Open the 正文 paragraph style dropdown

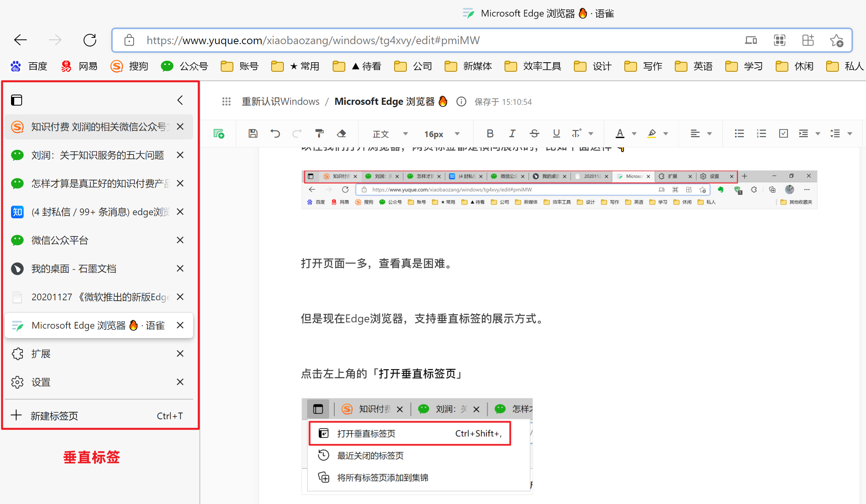point(390,134)
